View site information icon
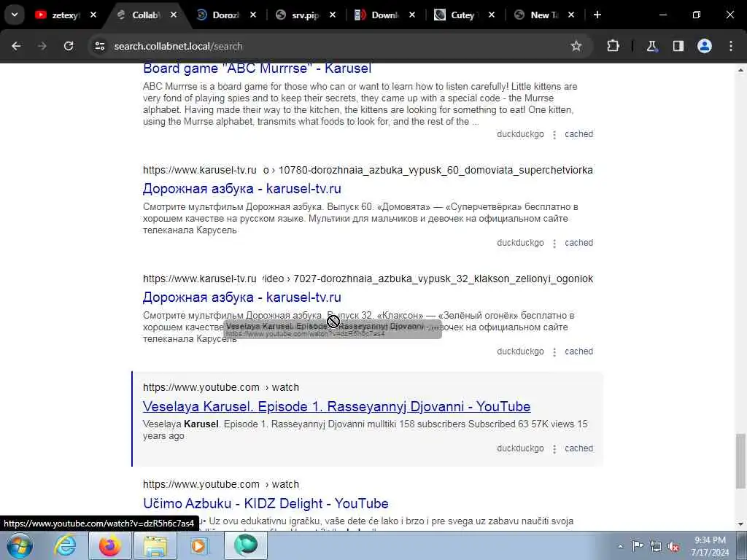 99,46
